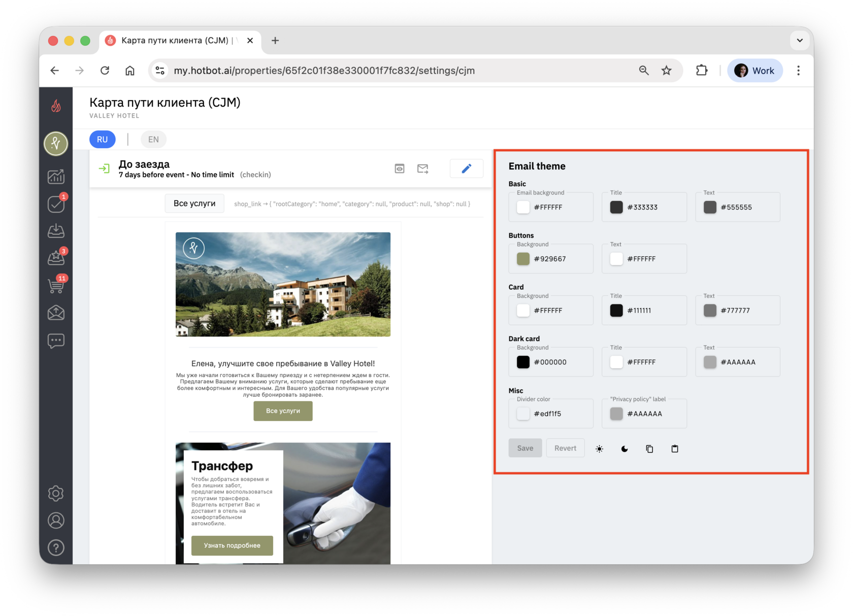The image size is (853, 616).
Task: Pick the Basic Text color swatch #555555
Action: (x=710, y=207)
